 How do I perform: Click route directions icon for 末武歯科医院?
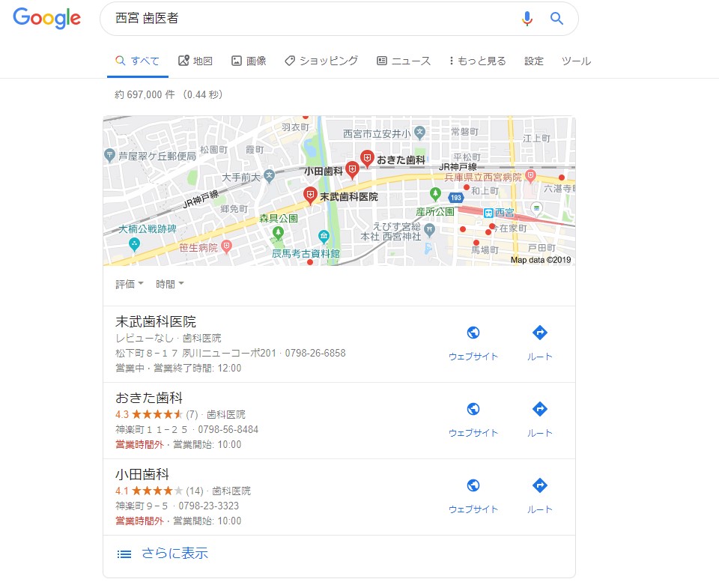(x=540, y=333)
